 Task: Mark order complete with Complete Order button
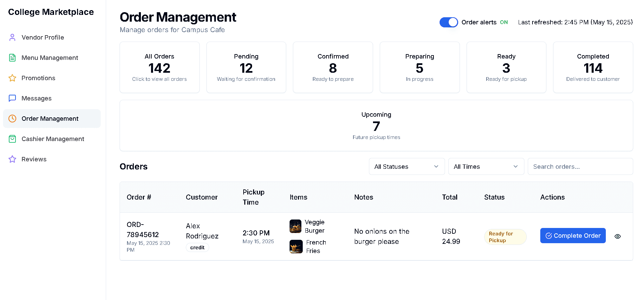pyautogui.click(x=573, y=236)
